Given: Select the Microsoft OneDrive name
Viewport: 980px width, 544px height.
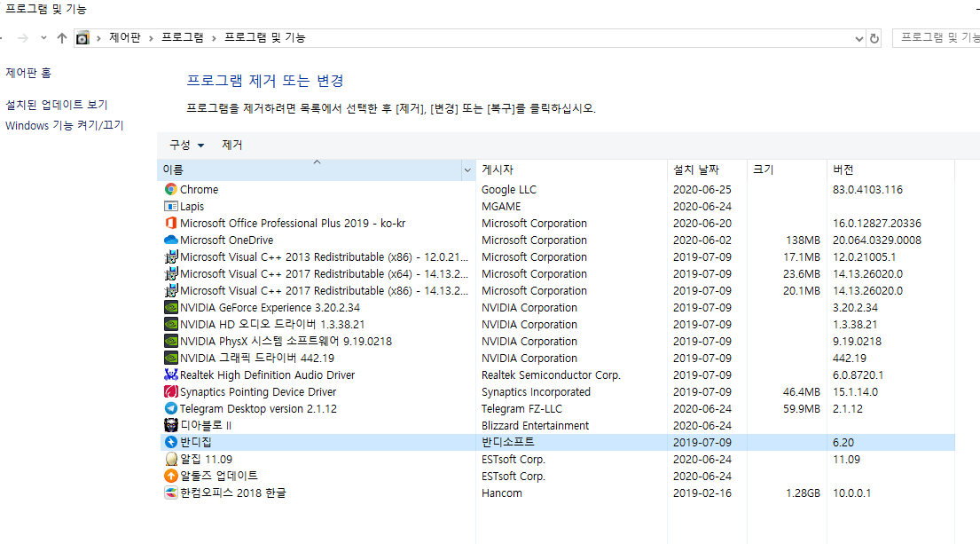Looking at the screenshot, I should [x=226, y=240].
